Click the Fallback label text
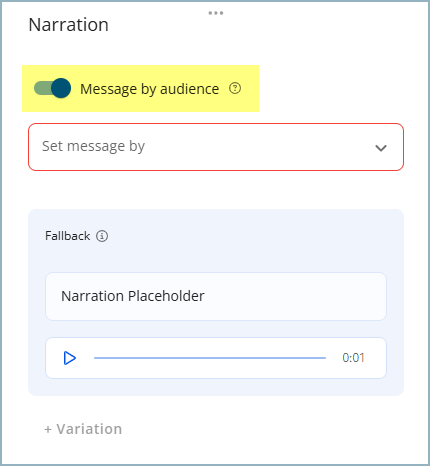Viewport: 430px width, 466px height. pos(68,236)
